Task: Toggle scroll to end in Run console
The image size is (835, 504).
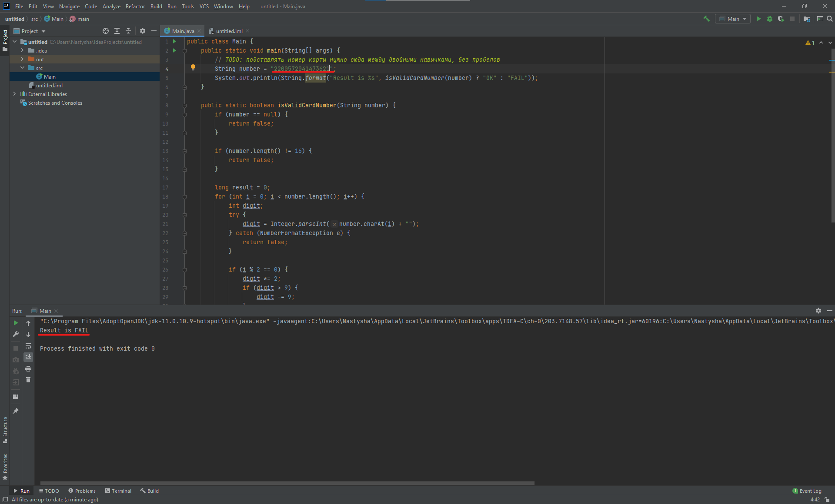Action: pos(28,357)
